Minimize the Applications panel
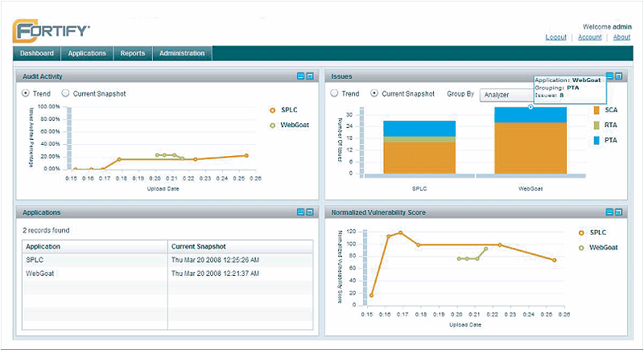 (300, 212)
